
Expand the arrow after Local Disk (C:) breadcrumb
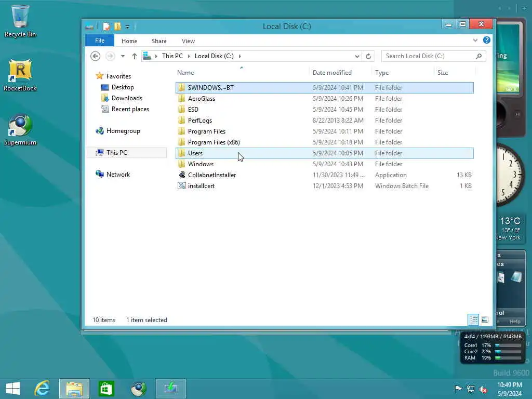point(240,56)
